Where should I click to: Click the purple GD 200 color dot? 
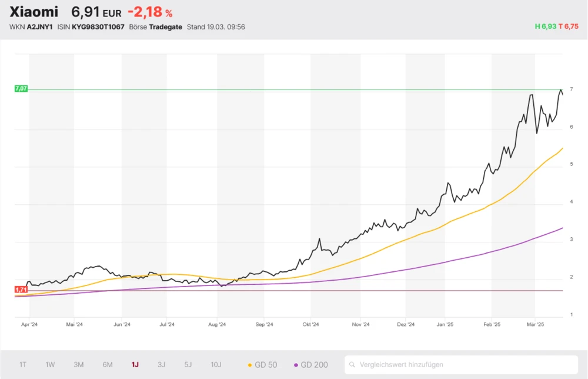point(296,365)
